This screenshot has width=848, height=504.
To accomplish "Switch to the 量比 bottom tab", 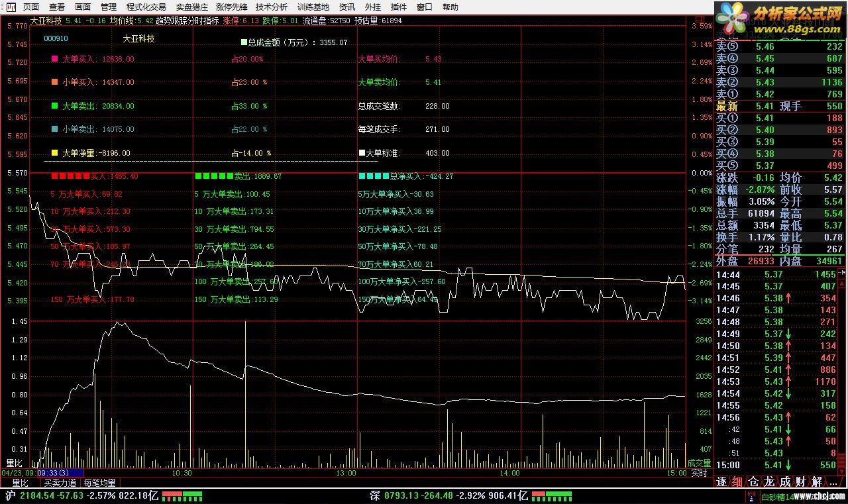I will [x=21, y=483].
